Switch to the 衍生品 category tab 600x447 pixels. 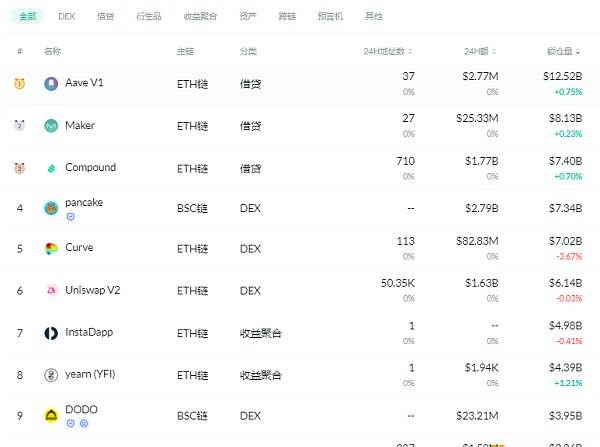149,16
